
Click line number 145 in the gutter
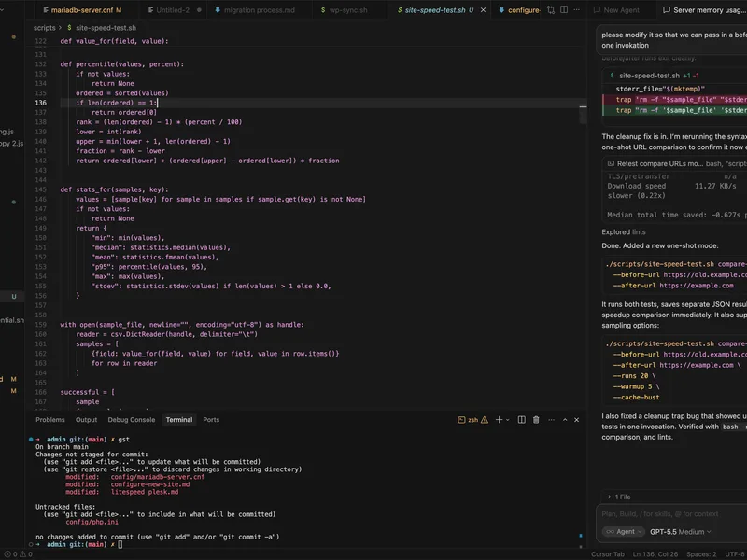41,189
